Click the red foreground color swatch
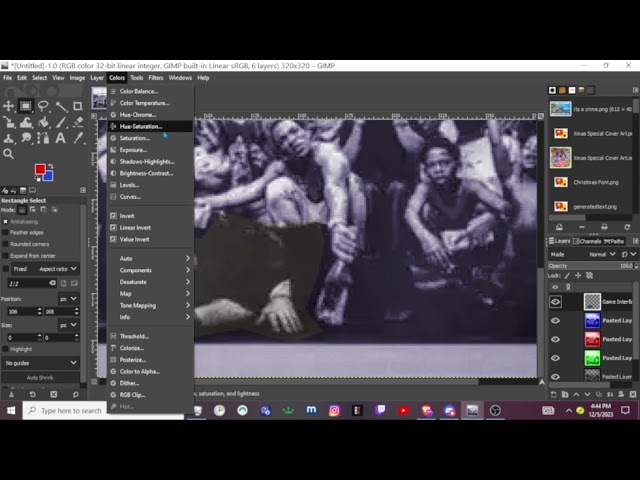Image resolution: width=640 pixels, height=480 pixels. [x=40, y=169]
